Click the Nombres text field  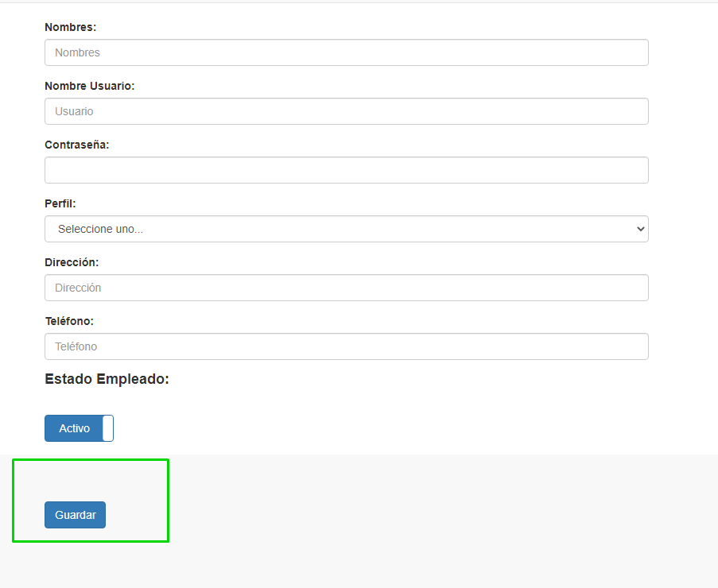pyautogui.click(x=346, y=52)
